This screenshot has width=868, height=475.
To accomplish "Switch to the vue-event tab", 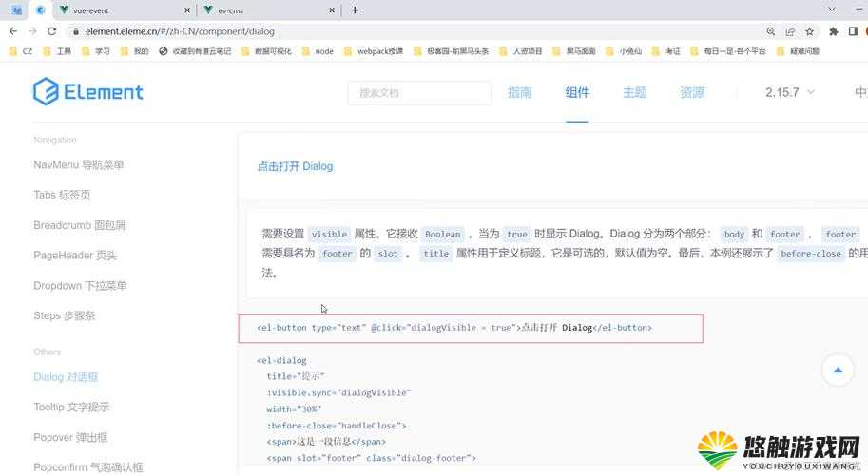I will click(125, 10).
